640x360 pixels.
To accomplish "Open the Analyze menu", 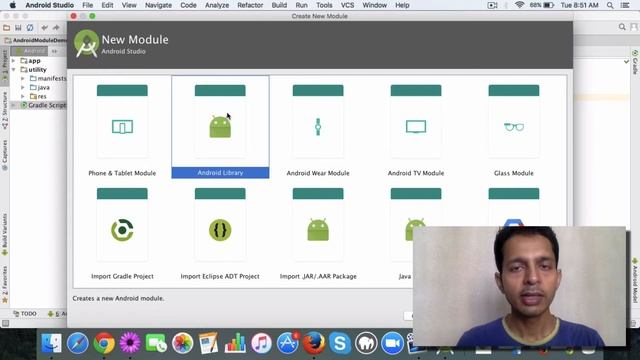I will 217,5.
